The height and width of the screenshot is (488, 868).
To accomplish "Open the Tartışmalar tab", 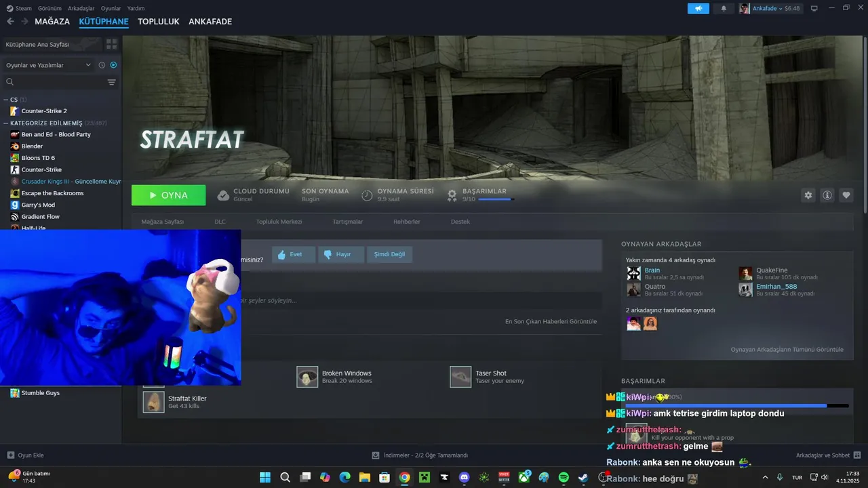I will click(348, 222).
